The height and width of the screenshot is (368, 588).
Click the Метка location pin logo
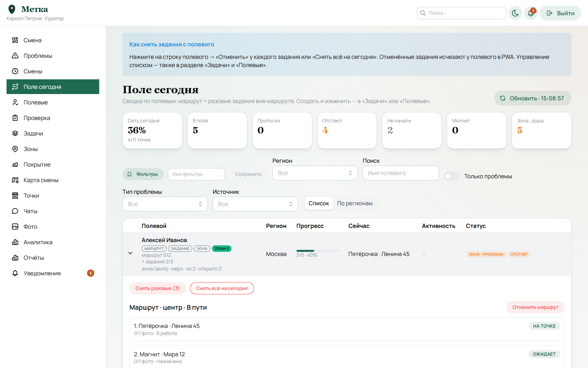coord(12,9)
